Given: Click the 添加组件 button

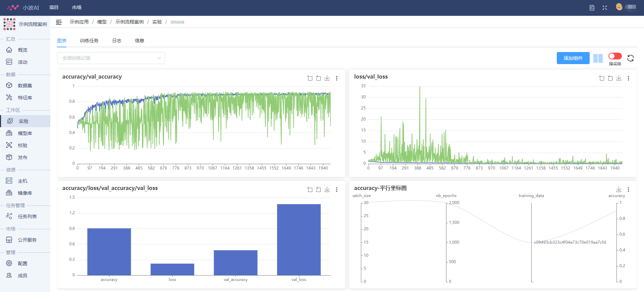Looking at the screenshot, I should click(x=573, y=58).
